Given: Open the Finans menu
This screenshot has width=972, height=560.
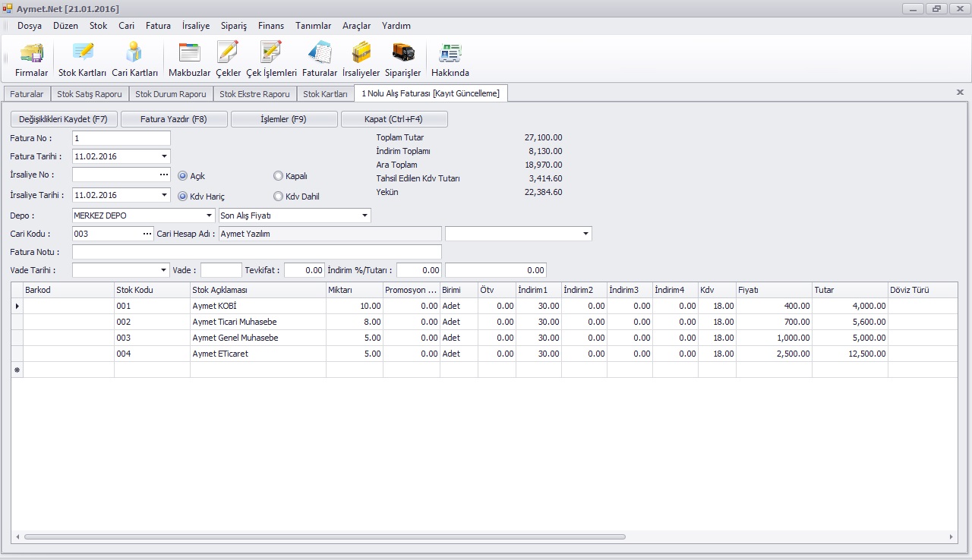Looking at the screenshot, I should [270, 26].
